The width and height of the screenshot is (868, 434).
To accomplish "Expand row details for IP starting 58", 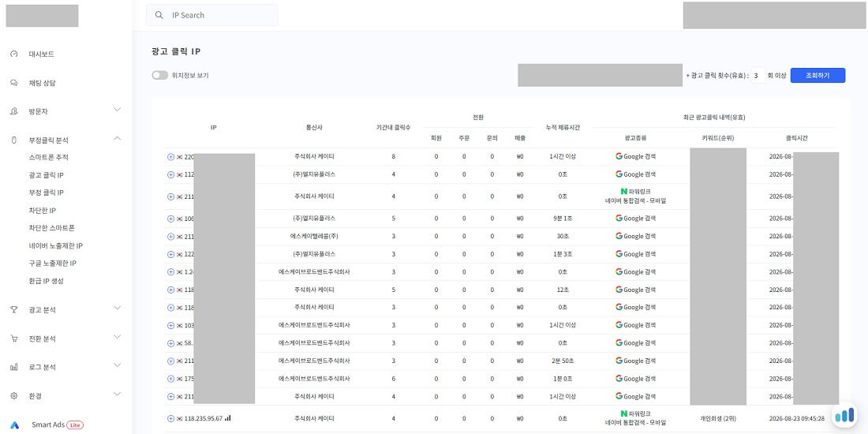I will point(170,343).
